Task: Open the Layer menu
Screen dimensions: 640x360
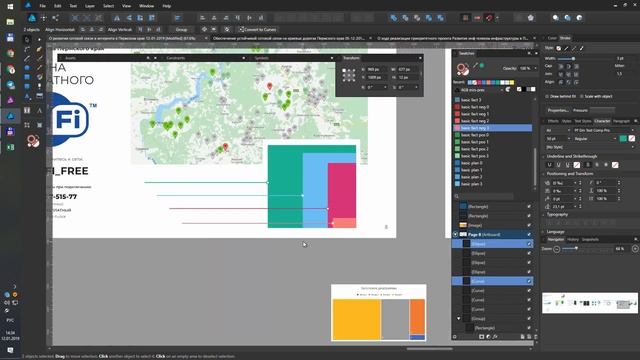Action: (90, 6)
